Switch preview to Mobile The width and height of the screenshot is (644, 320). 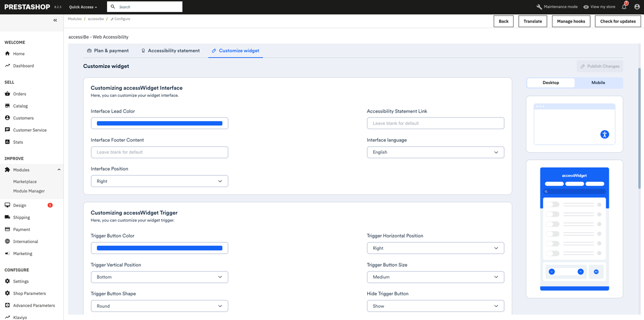[x=598, y=82]
